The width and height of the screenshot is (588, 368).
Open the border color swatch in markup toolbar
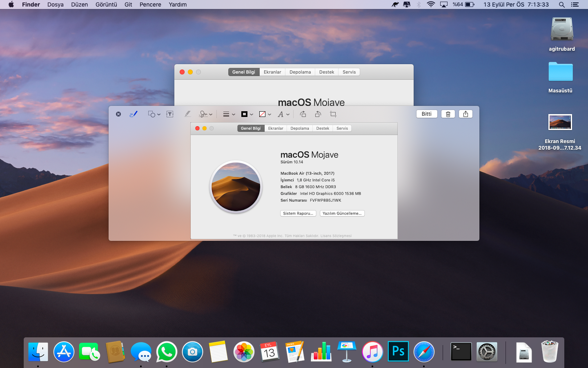point(247,114)
